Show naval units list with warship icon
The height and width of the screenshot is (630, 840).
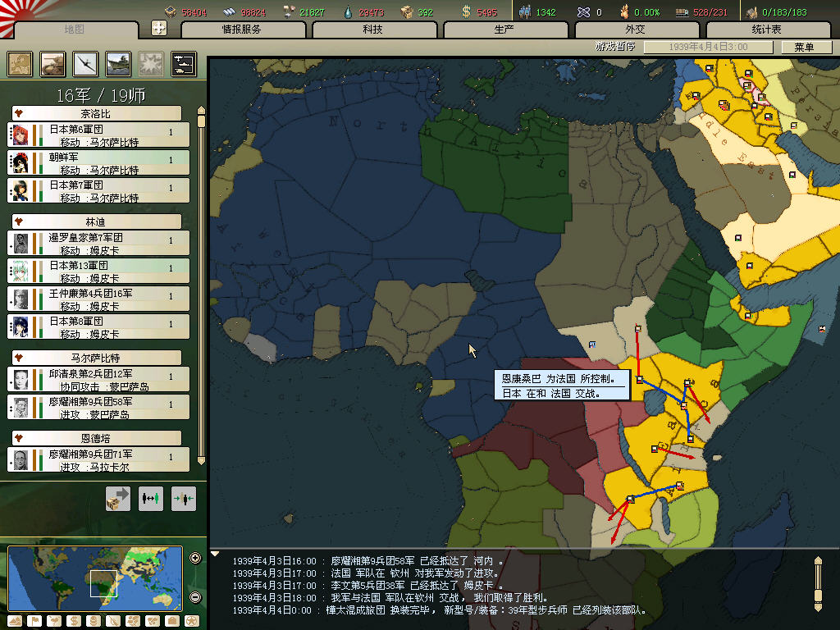pyautogui.click(x=118, y=64)
